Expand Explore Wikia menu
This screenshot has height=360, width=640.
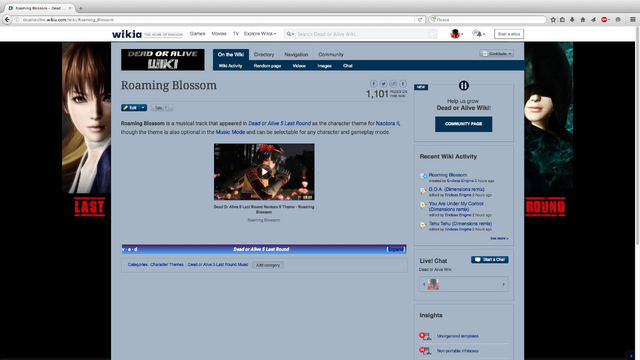pos(260,34)
